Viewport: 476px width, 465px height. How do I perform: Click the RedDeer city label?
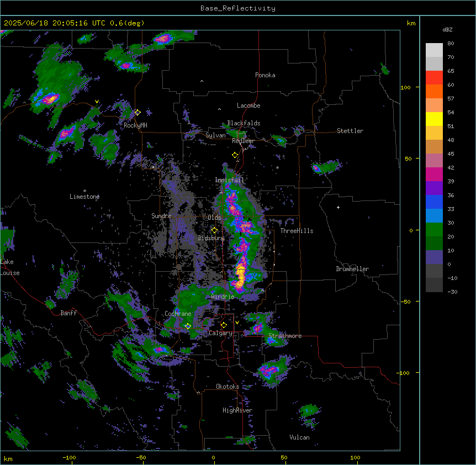click(x=243, y=141)
